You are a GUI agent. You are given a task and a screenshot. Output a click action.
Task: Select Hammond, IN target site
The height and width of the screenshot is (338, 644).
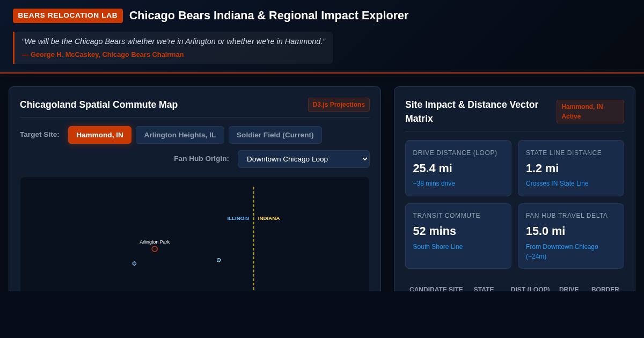click(x=100, y=135)
